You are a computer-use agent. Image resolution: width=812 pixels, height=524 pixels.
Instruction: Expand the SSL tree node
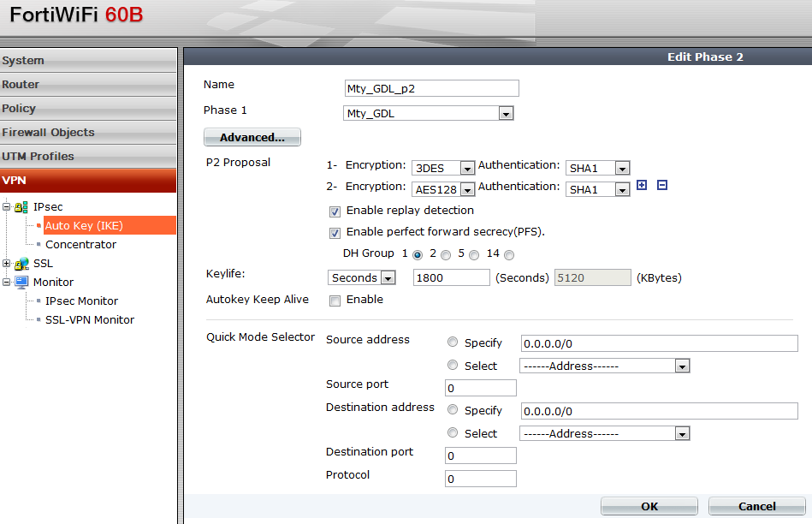coord(6,264)
